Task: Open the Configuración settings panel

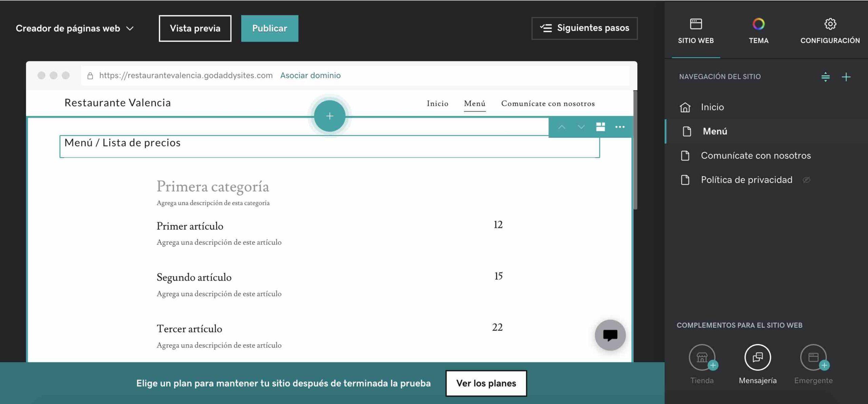Action: (x=829, y=31)
